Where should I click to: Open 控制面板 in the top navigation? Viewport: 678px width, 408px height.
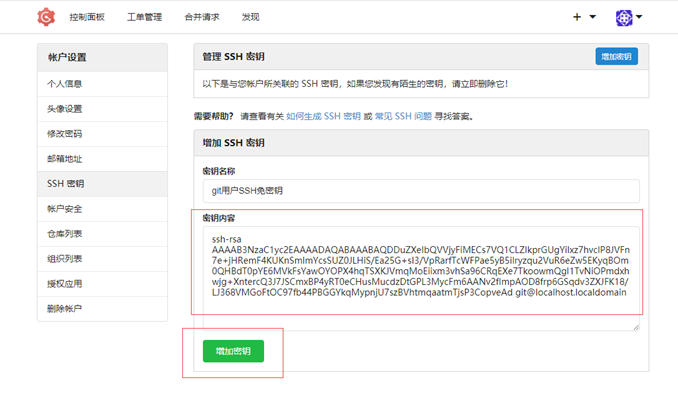pyautogui.click(x=87, y=17)
